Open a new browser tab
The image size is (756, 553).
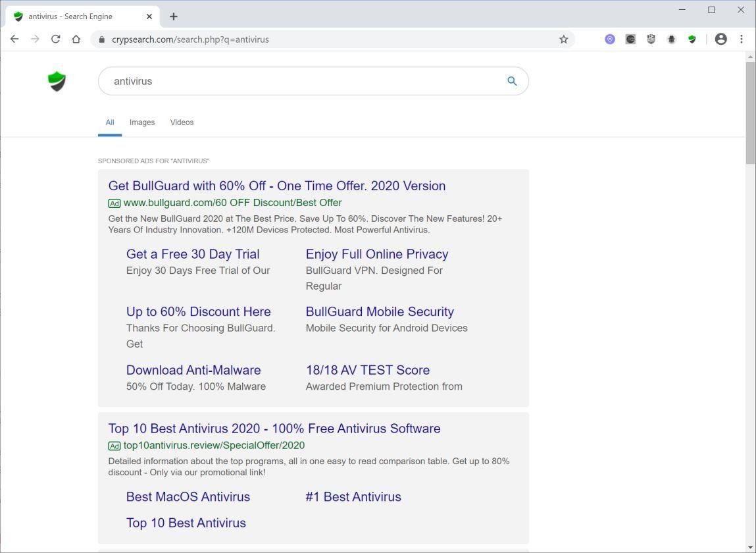point(174,16)
